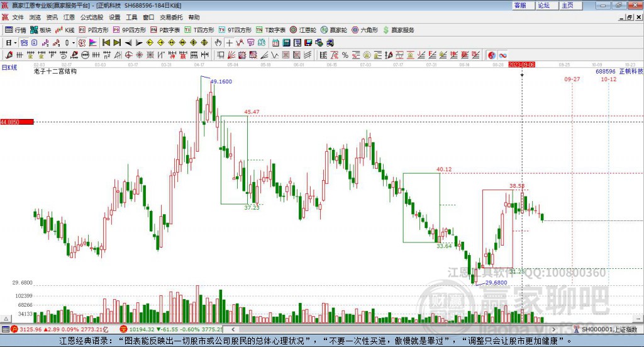The image size is (644, 347).
Task: Click the save floppy disk icon
Action: coord(308,43)
